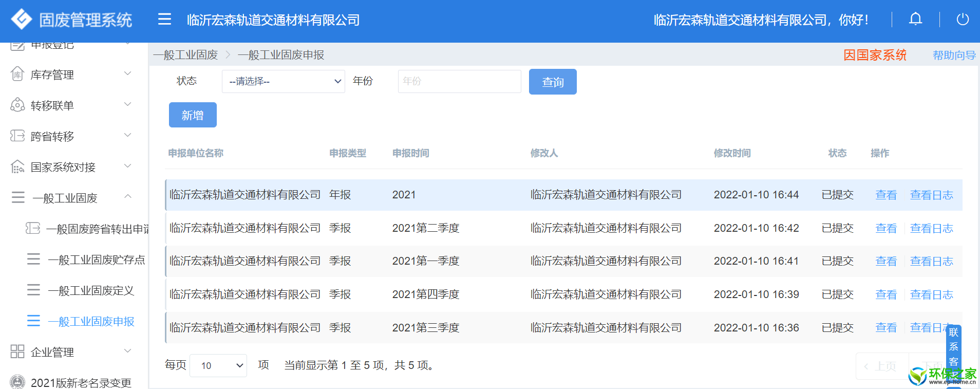Screen dimensions: 980x389
Task: Select 一般工业固废贮存点 in the sidebar
Action: click(96, 260)
